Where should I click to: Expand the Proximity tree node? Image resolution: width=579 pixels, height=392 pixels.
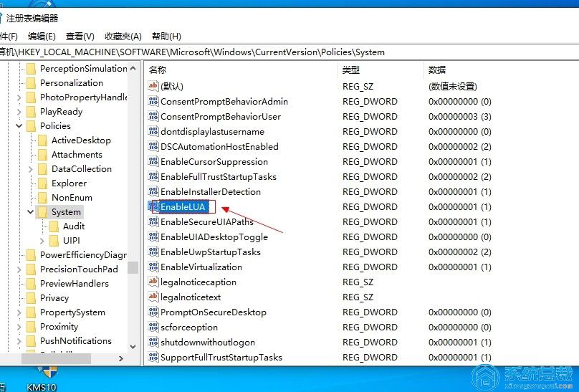pyautogui.click(x=19, y=327)
